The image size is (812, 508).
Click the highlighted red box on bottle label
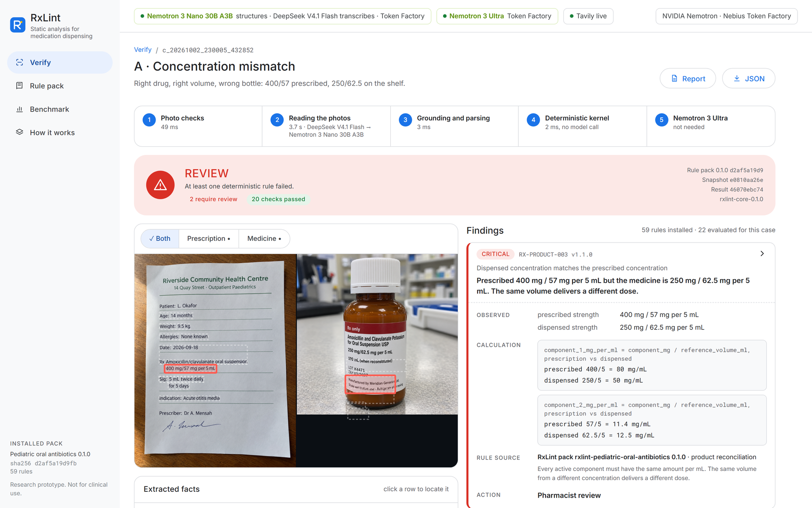pos(371,384)
